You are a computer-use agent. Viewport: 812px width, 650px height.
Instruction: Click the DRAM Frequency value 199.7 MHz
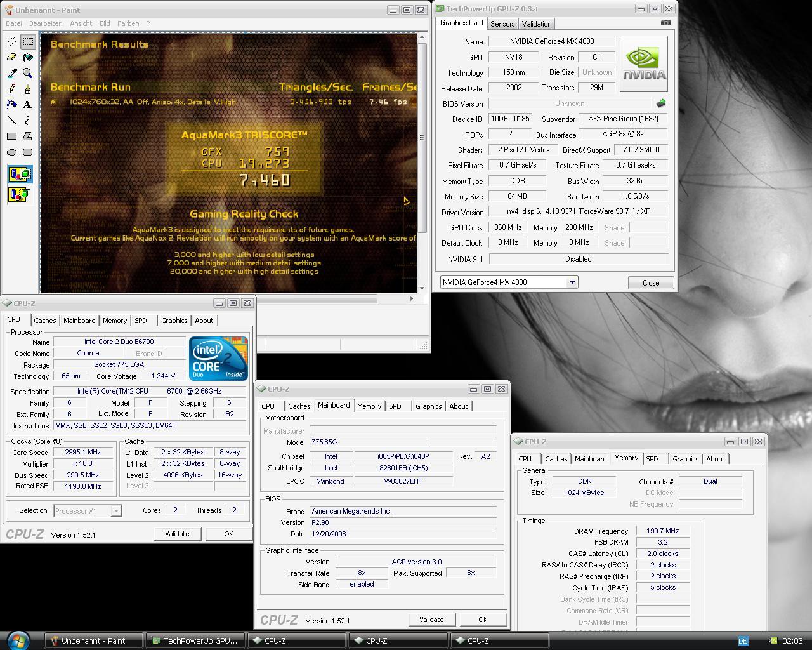pyautogui.click(x=662, y=531)
